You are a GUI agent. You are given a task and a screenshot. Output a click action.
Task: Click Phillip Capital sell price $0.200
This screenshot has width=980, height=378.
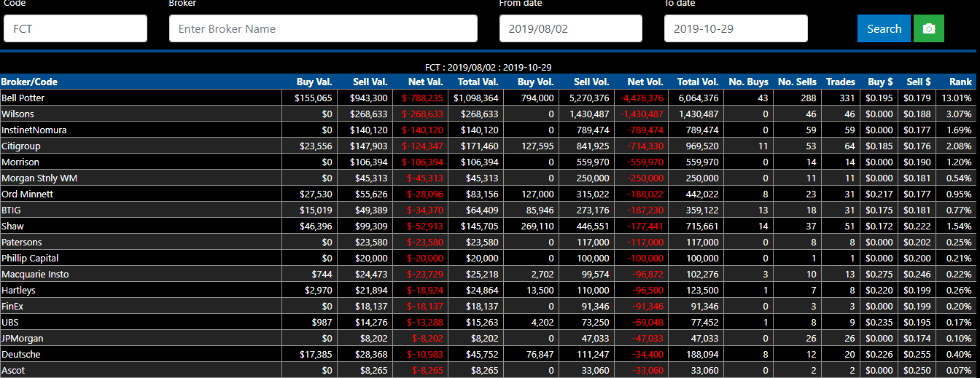coord(918,258)
